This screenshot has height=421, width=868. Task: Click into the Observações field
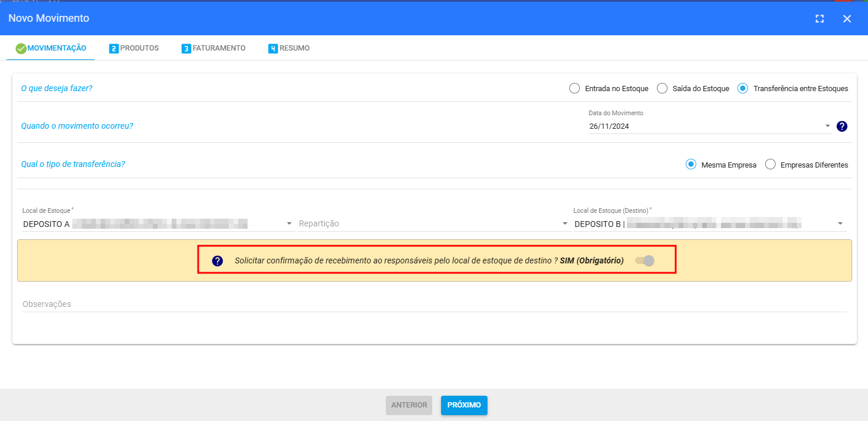click(434, 304)
